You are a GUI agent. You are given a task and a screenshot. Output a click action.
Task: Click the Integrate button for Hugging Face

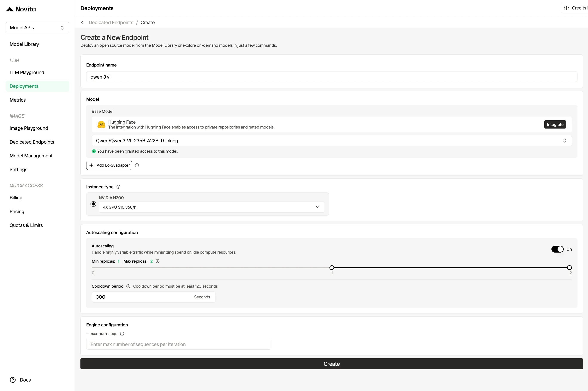coord(555,124)
